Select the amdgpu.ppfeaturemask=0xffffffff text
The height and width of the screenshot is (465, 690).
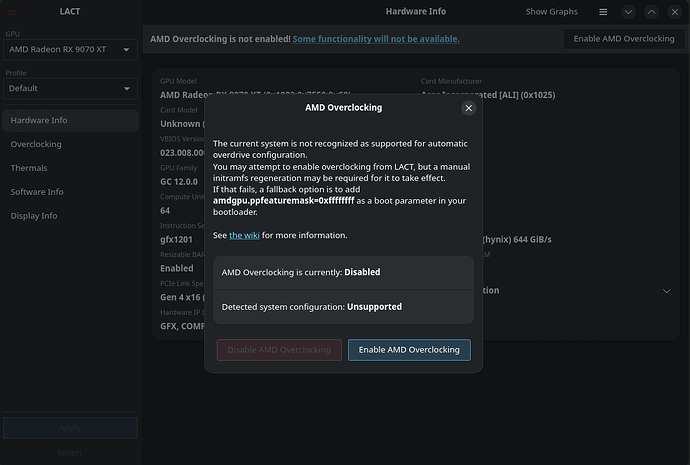point(283,201)
